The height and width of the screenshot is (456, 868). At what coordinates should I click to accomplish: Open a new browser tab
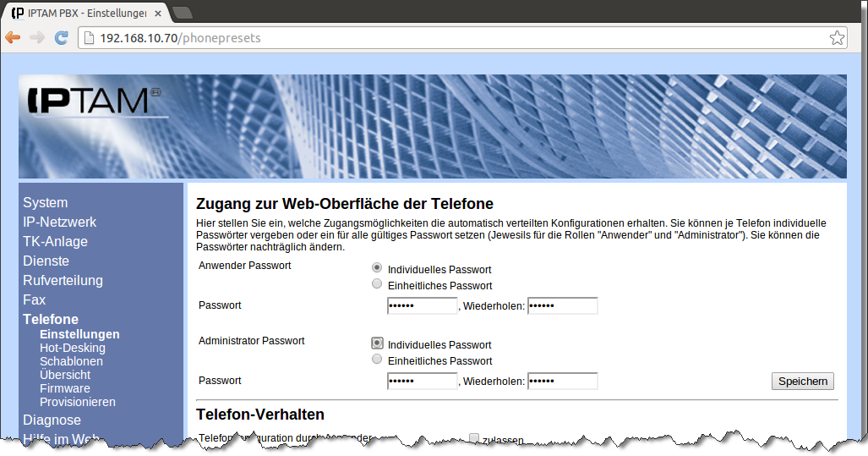click(182, 13)
